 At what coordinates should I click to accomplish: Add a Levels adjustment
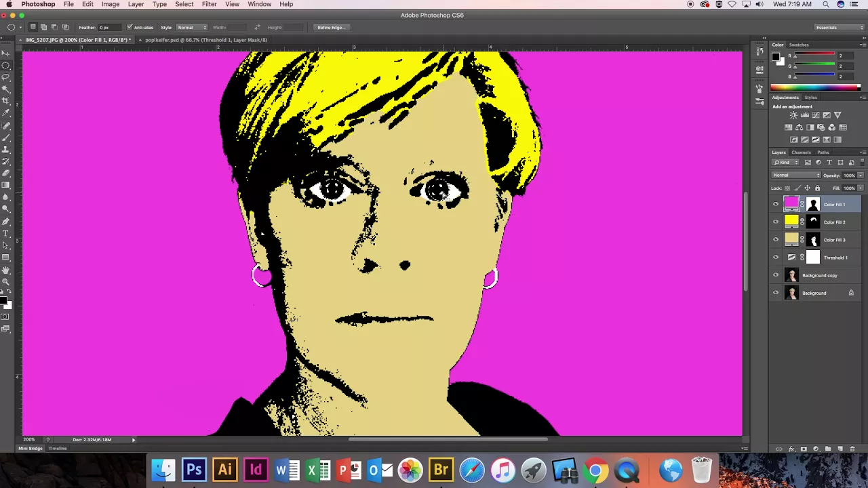tap(805, 115)
